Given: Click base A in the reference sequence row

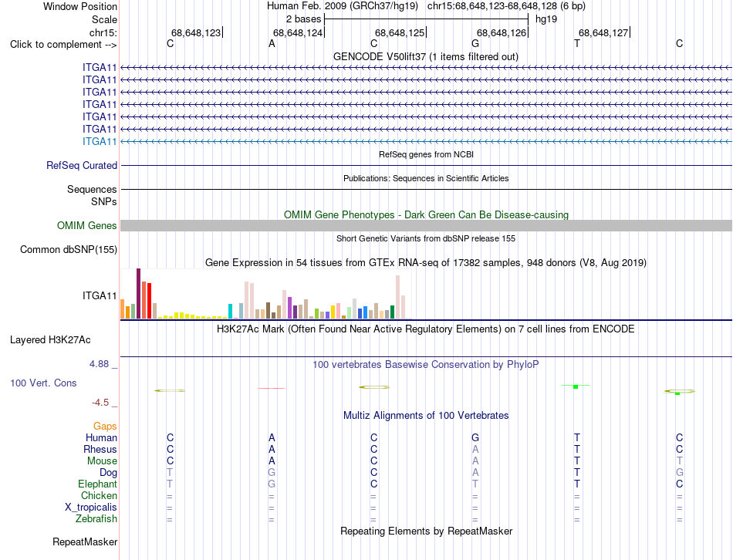Looking at the screenshot, I should 272,43.
